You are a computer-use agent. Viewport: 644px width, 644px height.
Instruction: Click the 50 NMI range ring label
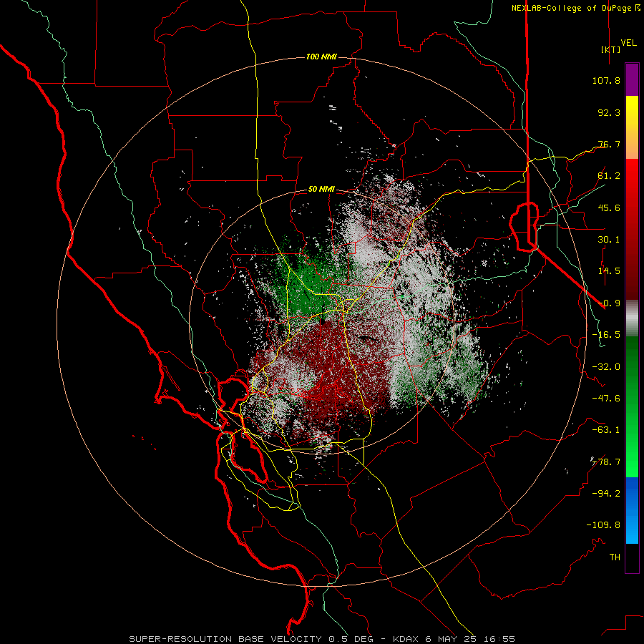point(321,190)
